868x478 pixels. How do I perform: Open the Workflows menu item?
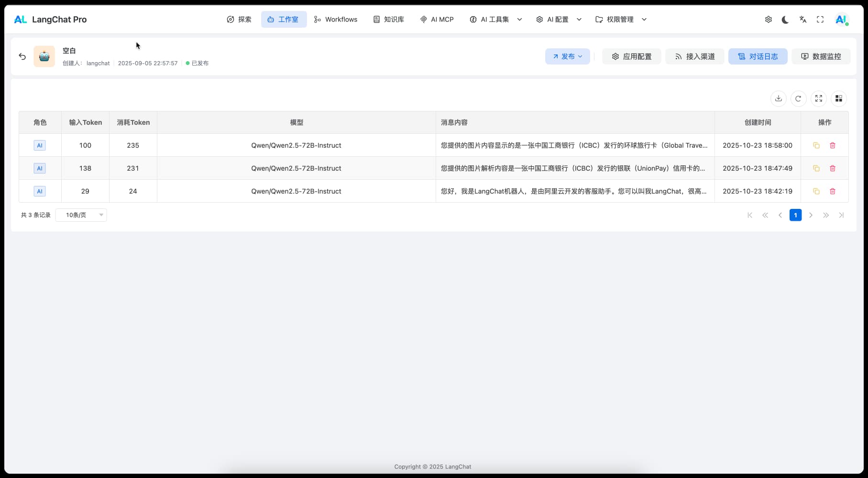click(336, 20)
